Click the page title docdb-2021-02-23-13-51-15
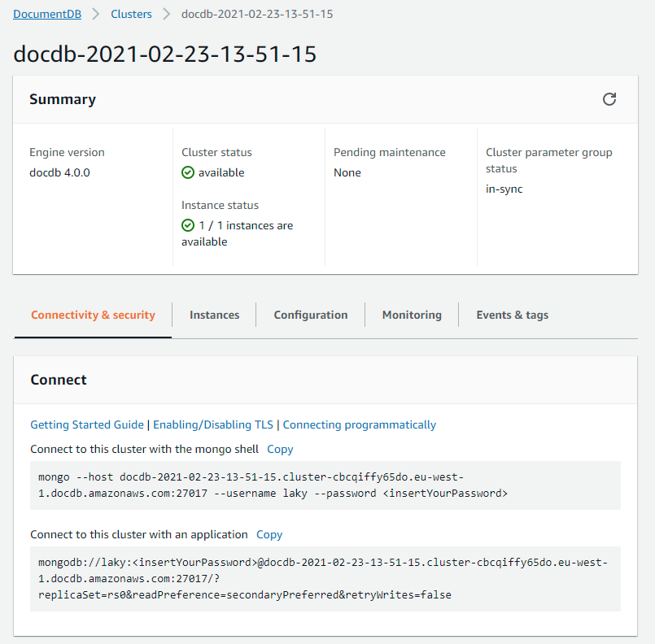This screenshot has height=644, width=655. pyautogui.click(x=165, y=54)
